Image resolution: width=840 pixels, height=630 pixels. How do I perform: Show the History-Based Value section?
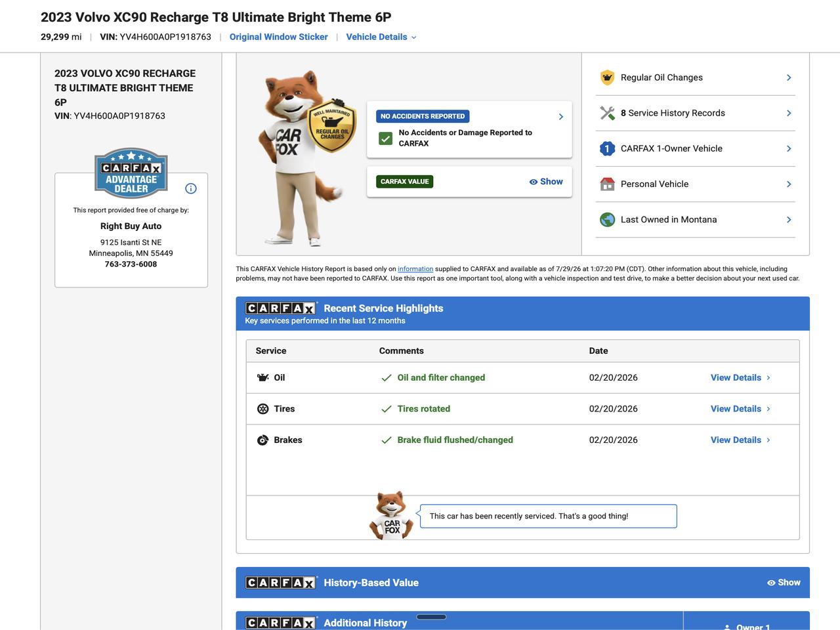coord(784,582)
